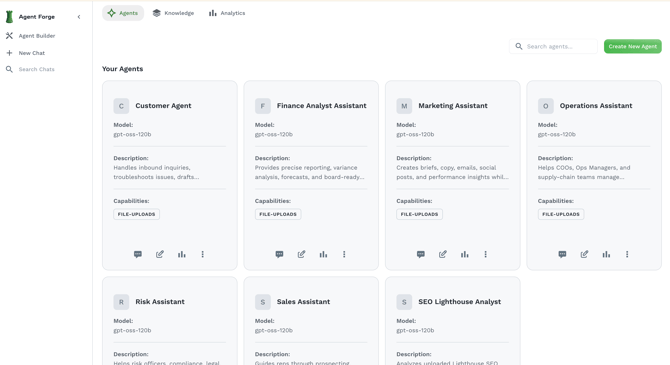Click FILE-UPLOADS tag on Operations Assistant
The image size is (670, 365).
pyautogui.click(x=561, y=214)
